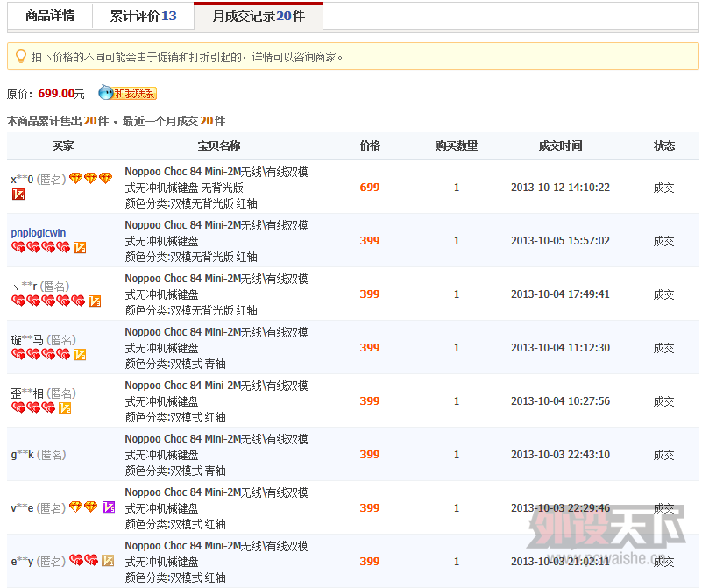Screen dimensions: 702x588
Task: Click the lightbulb tip icon in notice bar
Action: tap(20, 56)
